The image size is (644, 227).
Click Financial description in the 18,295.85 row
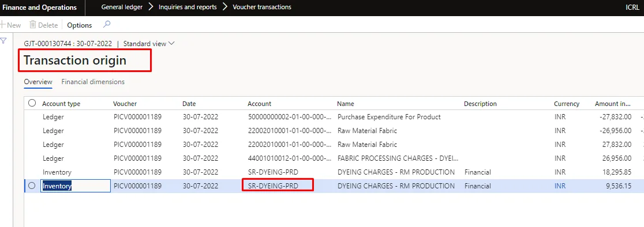click(x=478, y=172)
